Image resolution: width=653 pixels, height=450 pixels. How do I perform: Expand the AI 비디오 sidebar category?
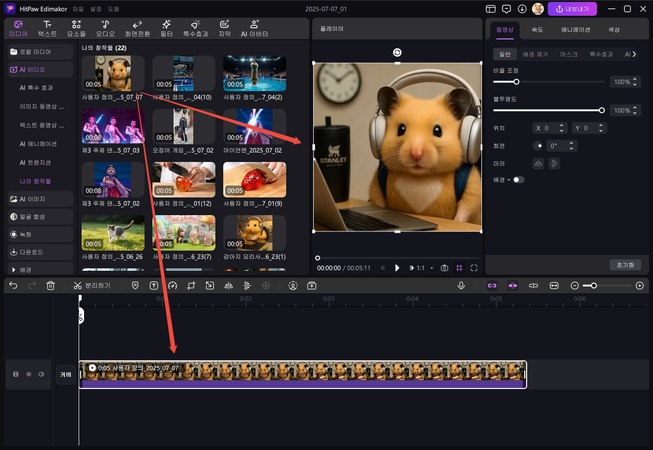(40, 70)
